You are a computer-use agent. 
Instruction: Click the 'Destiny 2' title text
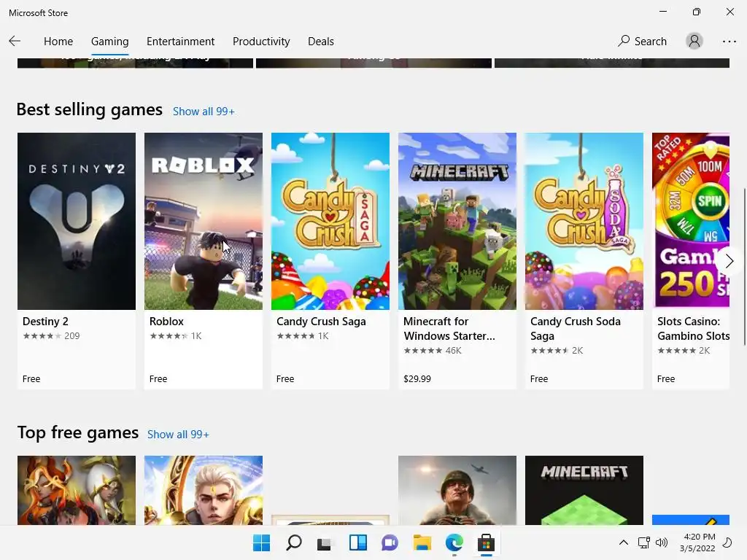click(x=45, y=322)
